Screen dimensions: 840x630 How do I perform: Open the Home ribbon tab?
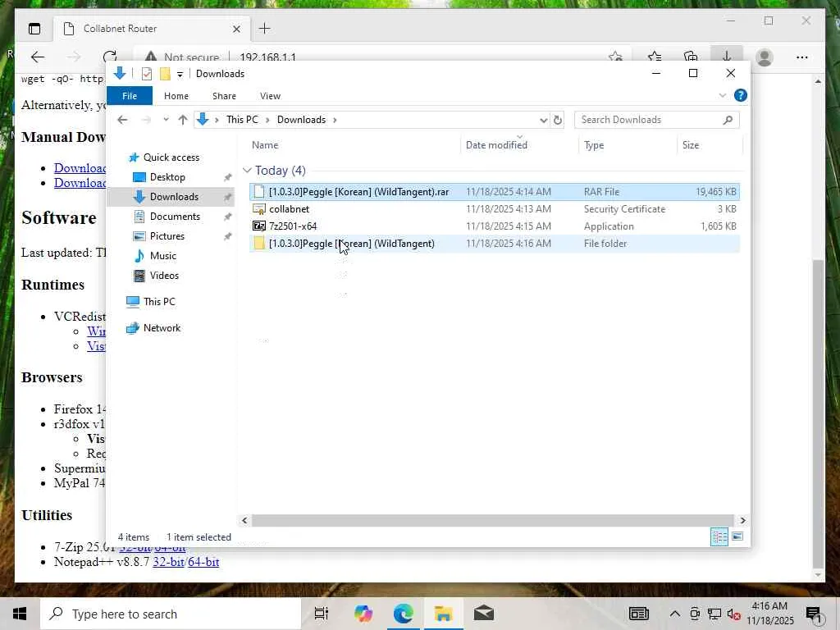tap(176, 96)
